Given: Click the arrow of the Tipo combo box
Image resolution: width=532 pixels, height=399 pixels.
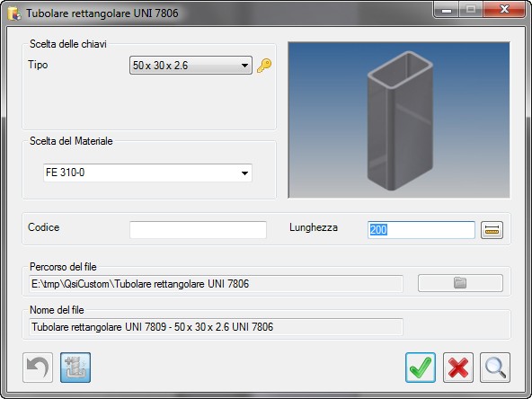Looking at the screenshot, I should [x=244, y=66].
